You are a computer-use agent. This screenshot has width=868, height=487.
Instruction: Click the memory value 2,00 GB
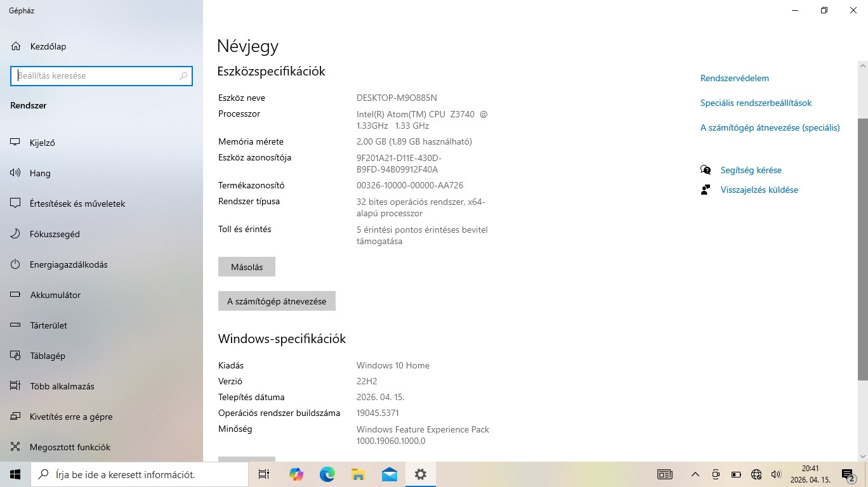pos(414,141)
